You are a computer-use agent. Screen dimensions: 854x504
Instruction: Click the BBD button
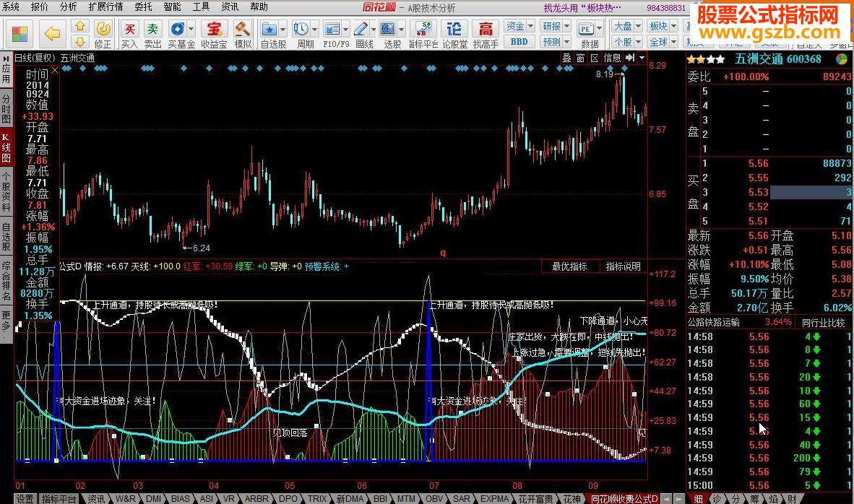coord(519,41)
